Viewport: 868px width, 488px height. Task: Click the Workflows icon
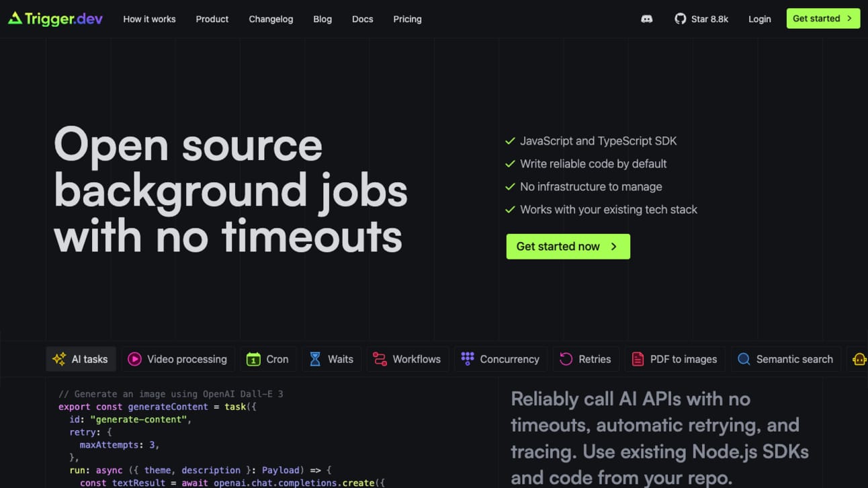380,359
